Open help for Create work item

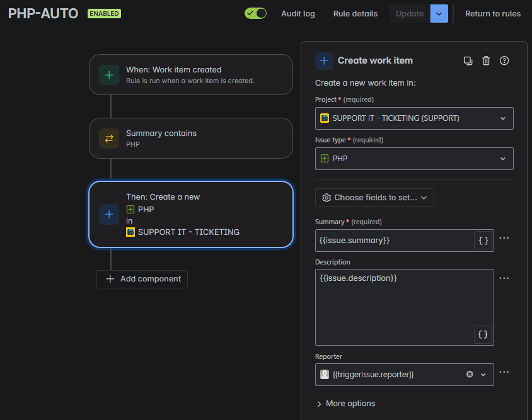coord(504,60)
